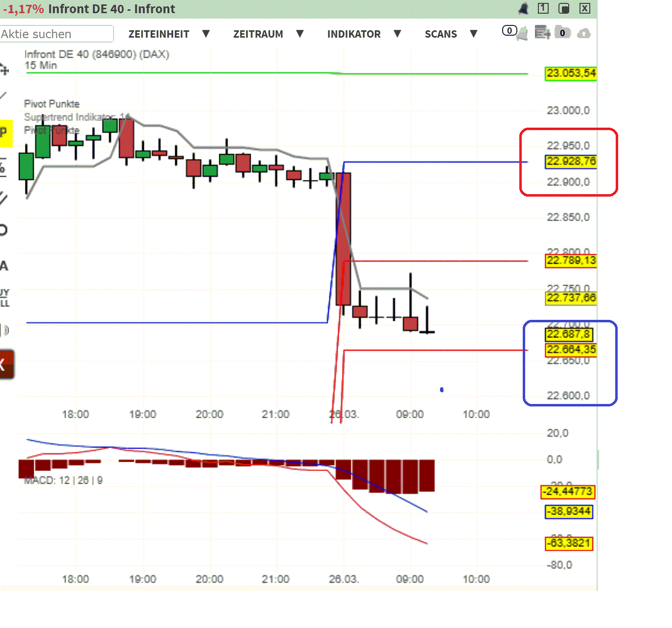Click the Infront DE 40 title text

click(113, 9)
